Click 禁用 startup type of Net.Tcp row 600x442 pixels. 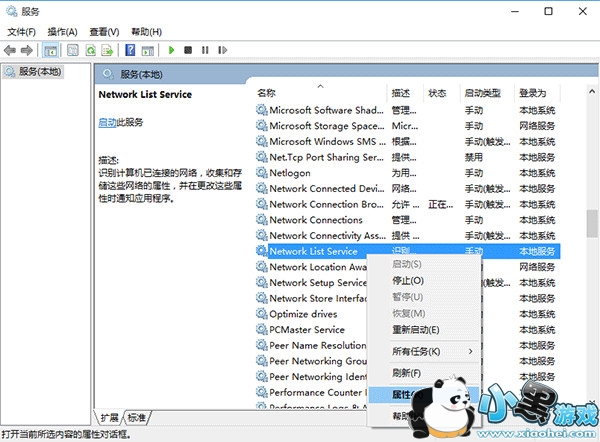point(474,157)
